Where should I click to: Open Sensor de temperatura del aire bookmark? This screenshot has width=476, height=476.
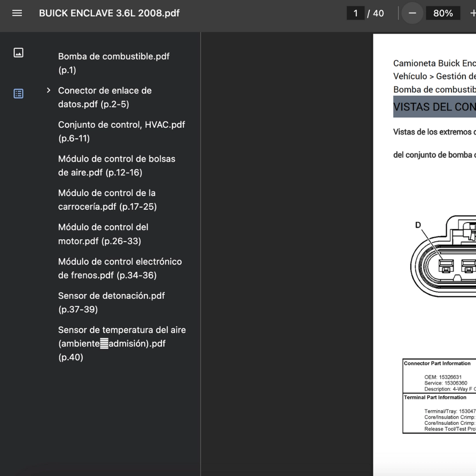tap(122, 343)
